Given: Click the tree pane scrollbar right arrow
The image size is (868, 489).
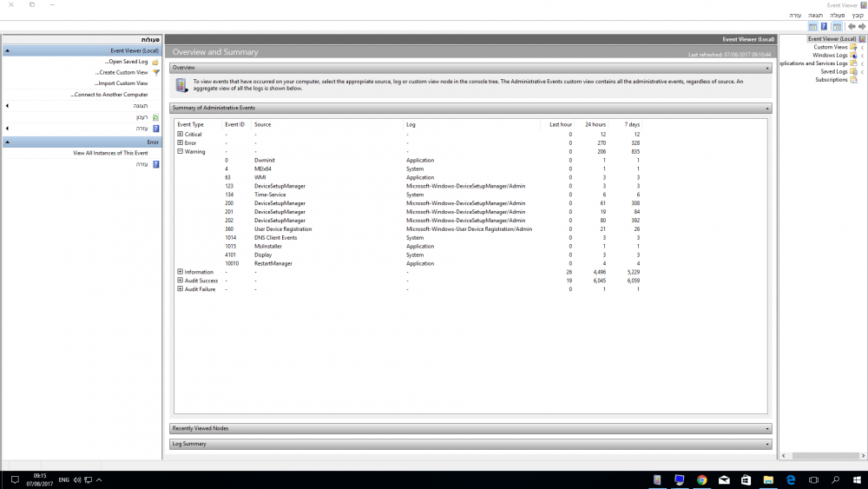Looking at the screenshot, I should 863,456.
